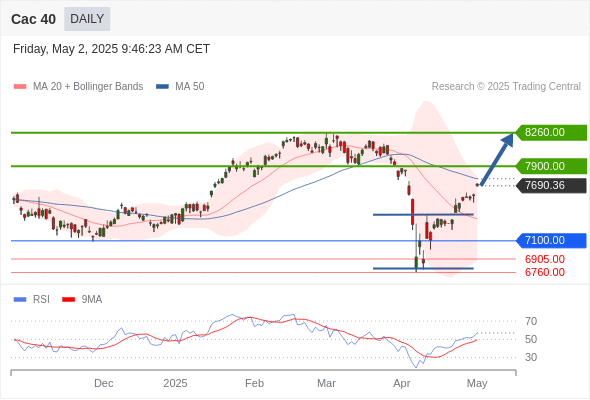The width and height of the screenshot is (590, 400).
Task: Click the 7100.00 blue pivot tag
Action: click(551, 240)
